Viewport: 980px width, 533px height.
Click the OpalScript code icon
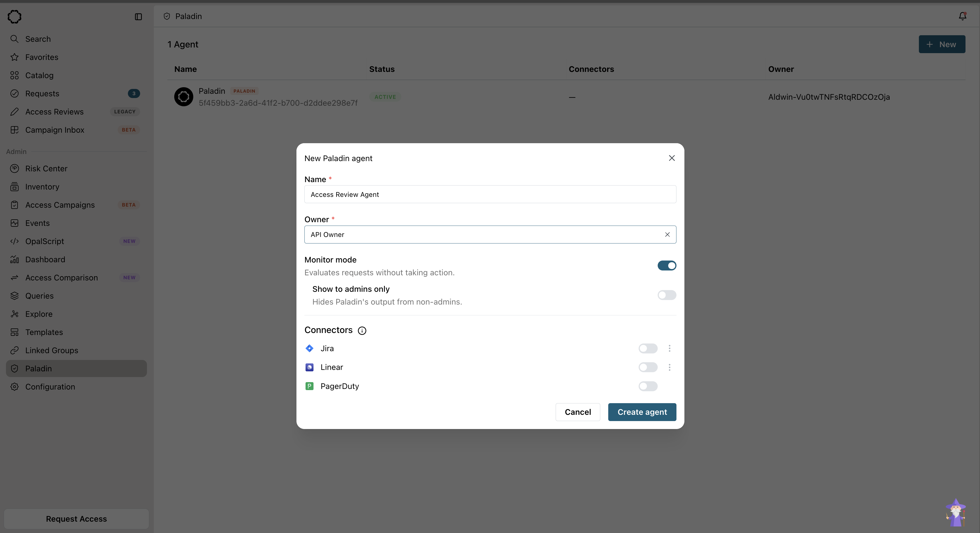coord(14,241)
